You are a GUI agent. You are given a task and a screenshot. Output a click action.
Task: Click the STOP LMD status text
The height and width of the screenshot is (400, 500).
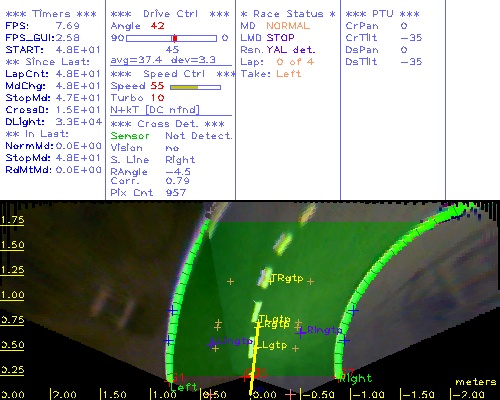pyautogui.click(x=280, y=38)
